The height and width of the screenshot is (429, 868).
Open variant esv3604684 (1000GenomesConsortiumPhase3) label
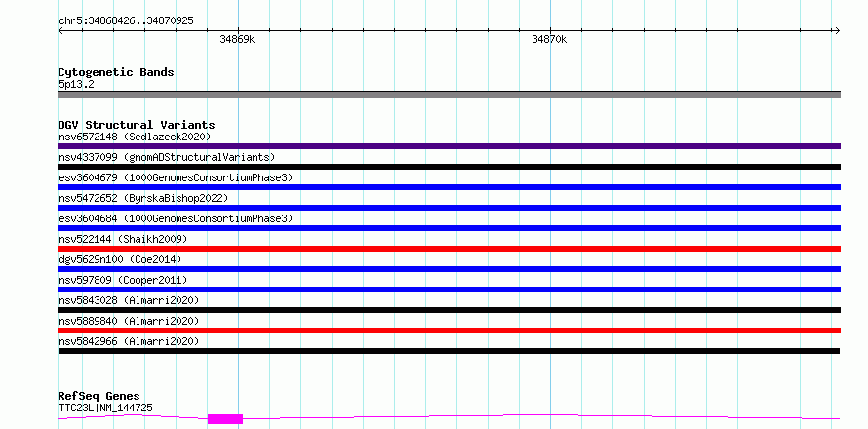pyautogui.click(x=176, y=218)
